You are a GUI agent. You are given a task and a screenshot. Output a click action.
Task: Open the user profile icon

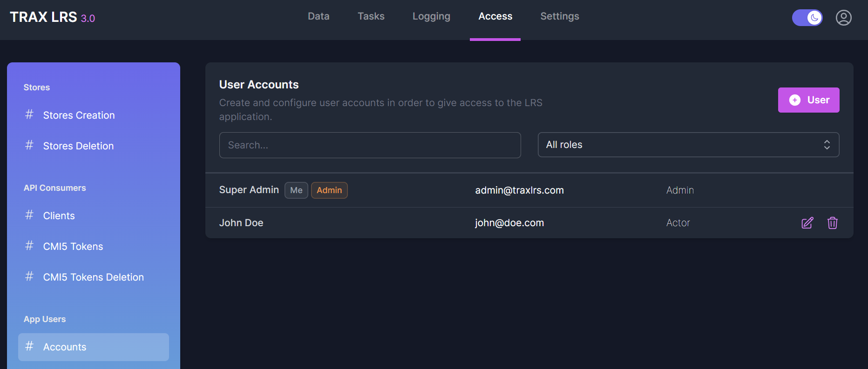tap(843, 18)
